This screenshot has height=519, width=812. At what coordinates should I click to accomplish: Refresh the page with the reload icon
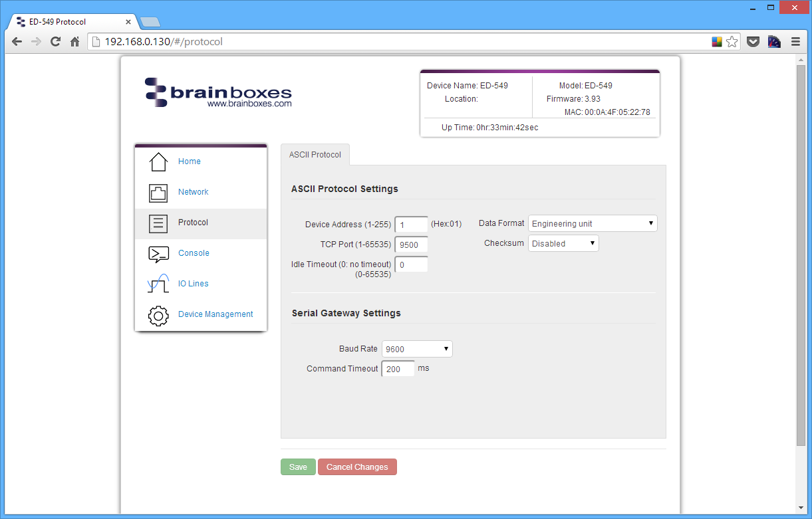(x=55, y=41)
